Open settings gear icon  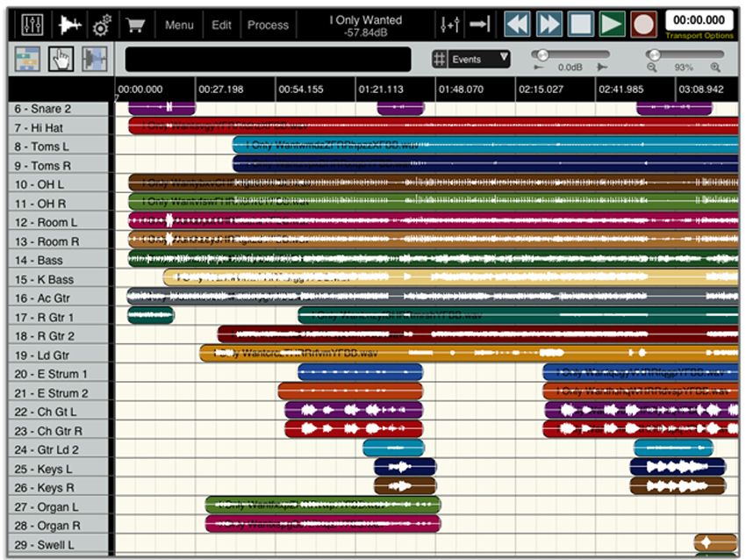click(x=102, y=25)
